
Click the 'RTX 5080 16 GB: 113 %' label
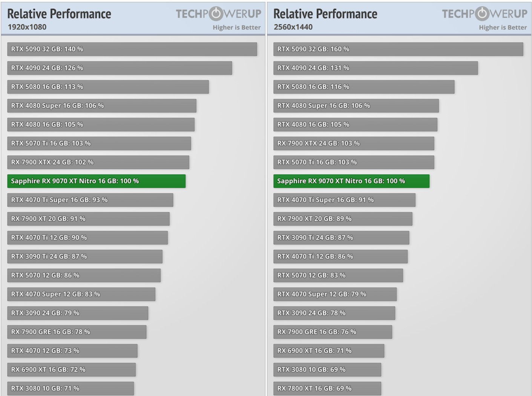point(47,87)
